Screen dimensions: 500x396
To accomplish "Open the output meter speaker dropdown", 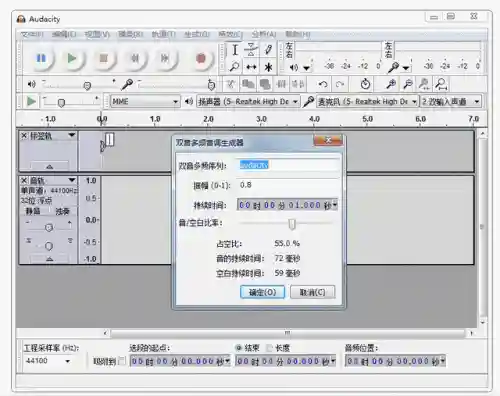I will (307, 68).
